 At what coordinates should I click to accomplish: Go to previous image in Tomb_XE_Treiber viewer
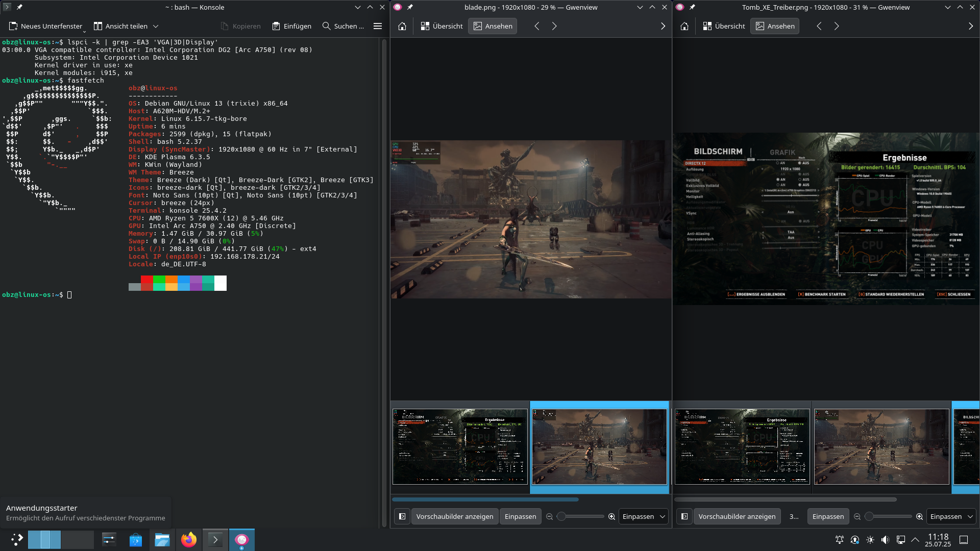tap(819, 26)
